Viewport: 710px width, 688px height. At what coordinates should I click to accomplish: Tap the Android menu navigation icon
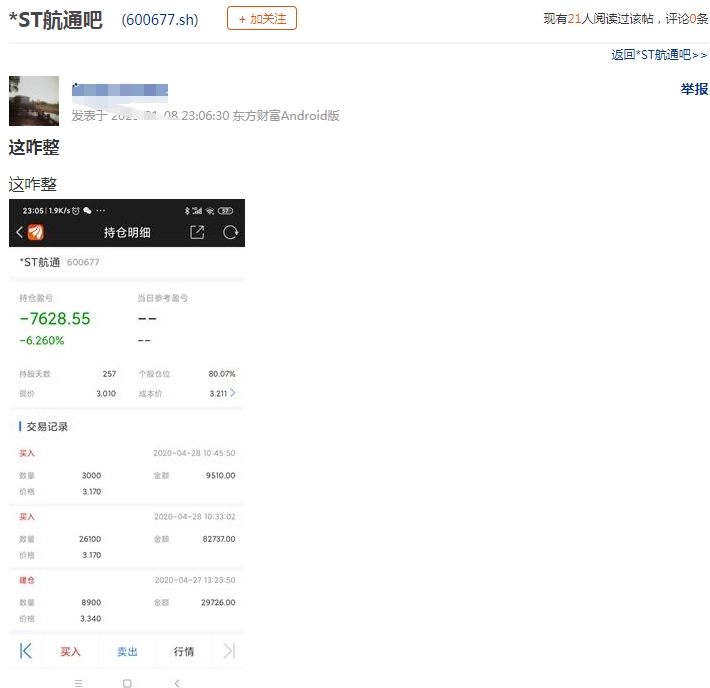[78, 683]
